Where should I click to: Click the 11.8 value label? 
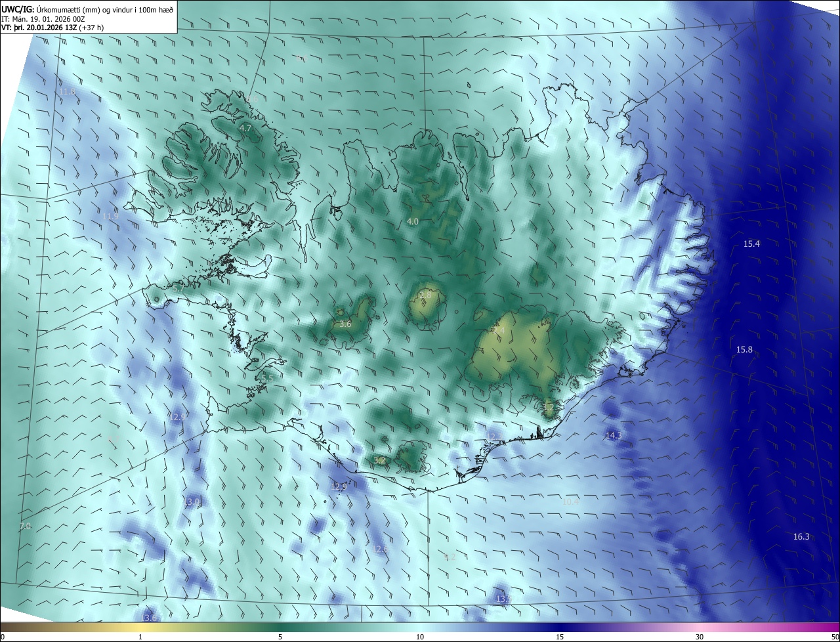click(68, 91)
